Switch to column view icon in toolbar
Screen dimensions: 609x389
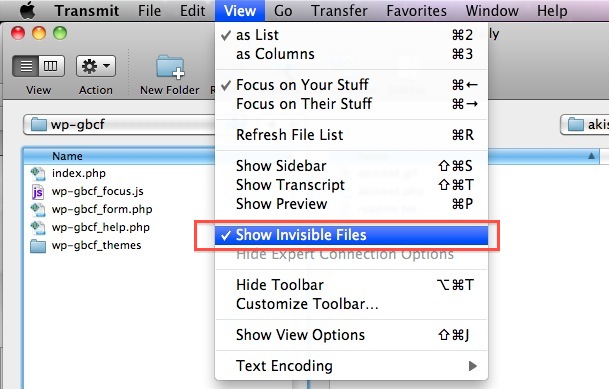pyautogui.click(x=51, y=66)
